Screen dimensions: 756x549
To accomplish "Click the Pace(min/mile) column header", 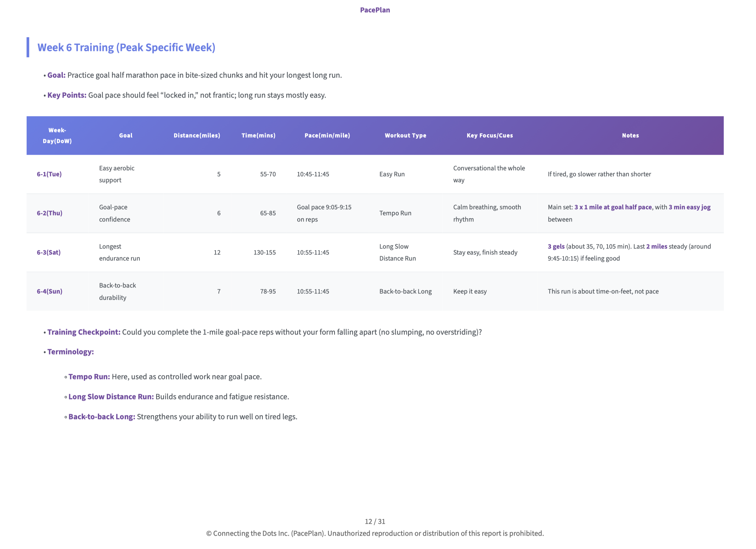I will pyautogui.click(x=327, y=135).
